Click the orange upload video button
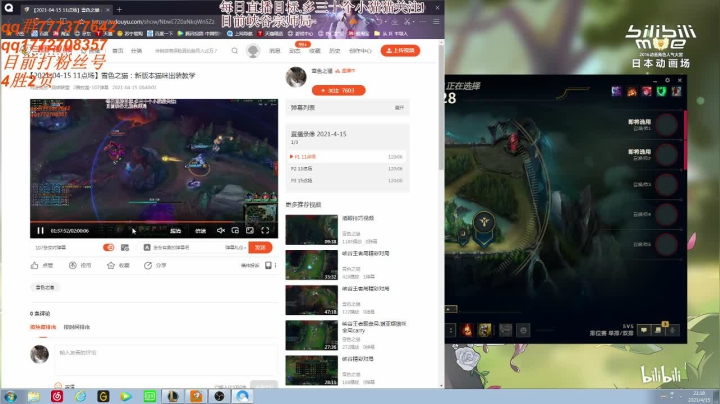Viewport: 720px width, 404px height. 400,50
